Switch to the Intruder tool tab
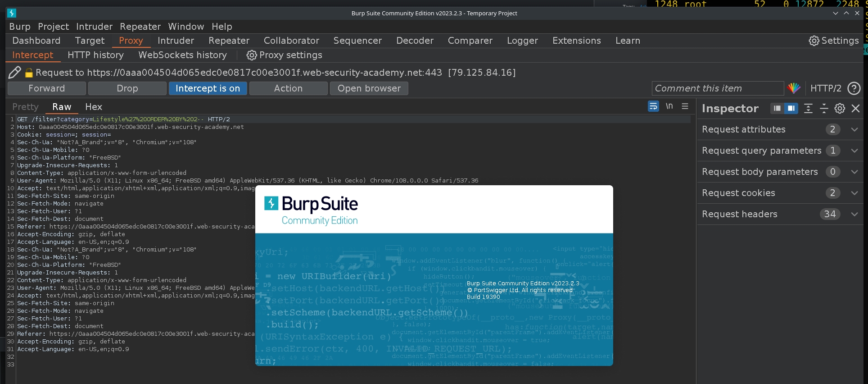Screen dimensions: 868x384 click(x=176, y=41)
